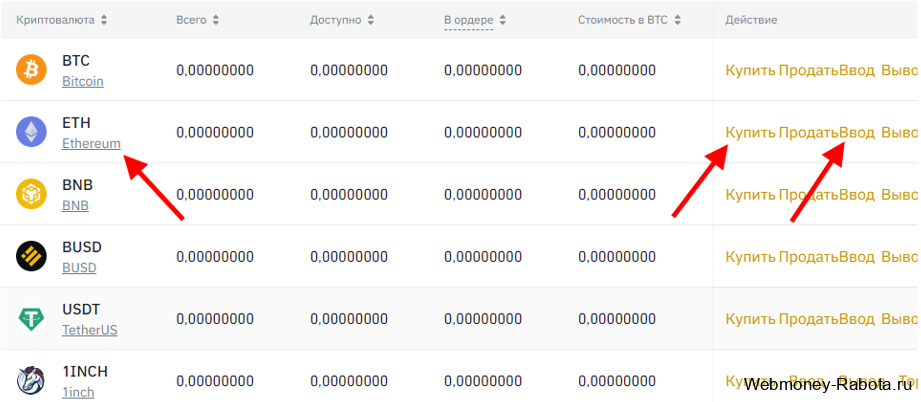Click the 1INCH unicorn icon
921x402 pixels.
pyautogui.click(x=31, y=381)
